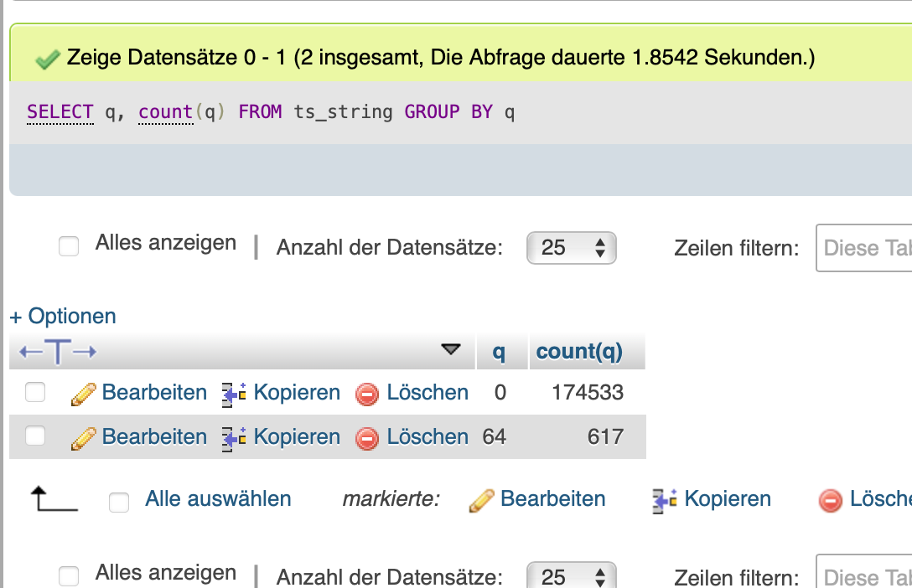Select all rows via Alle auswählen
912x588 pixels.
217,498
